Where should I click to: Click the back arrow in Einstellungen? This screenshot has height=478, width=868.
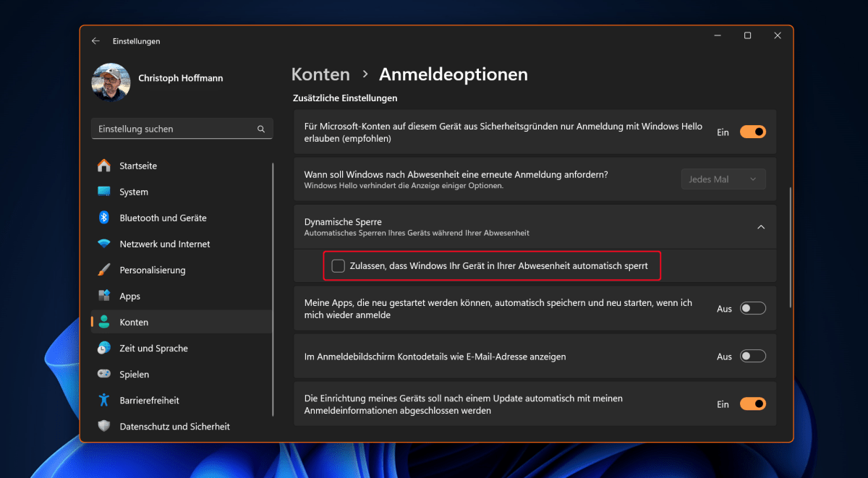pos(95,41)
